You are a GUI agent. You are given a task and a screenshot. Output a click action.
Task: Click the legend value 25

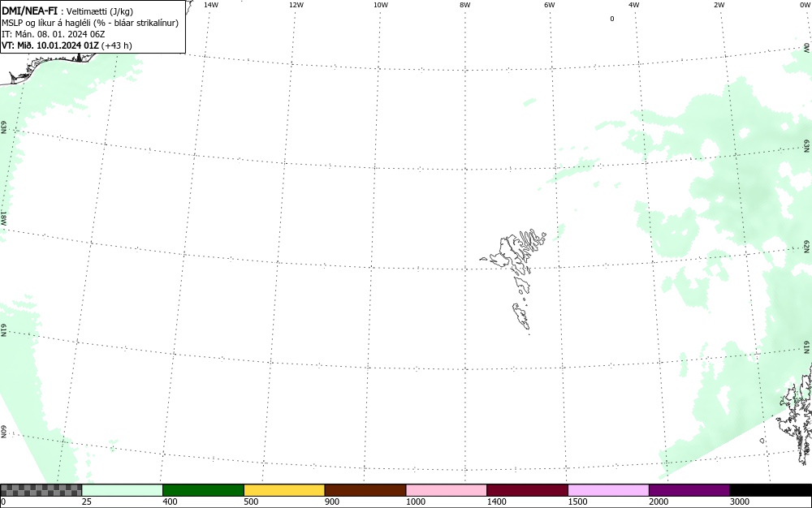87,502
